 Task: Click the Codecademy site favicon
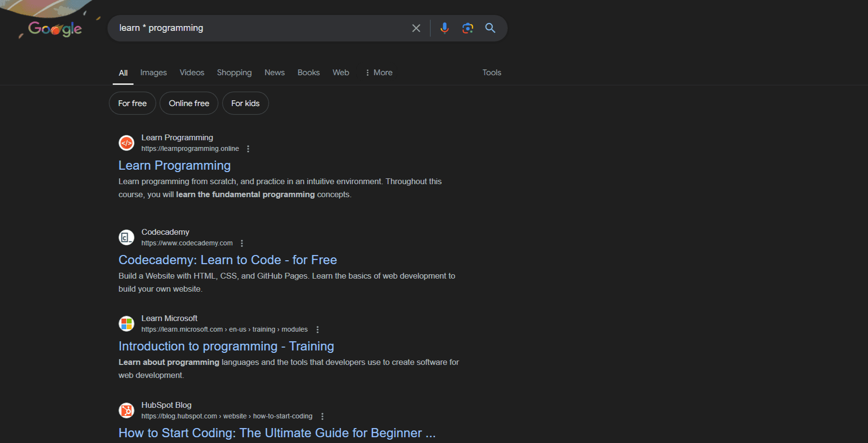click(x=126, y=237)
